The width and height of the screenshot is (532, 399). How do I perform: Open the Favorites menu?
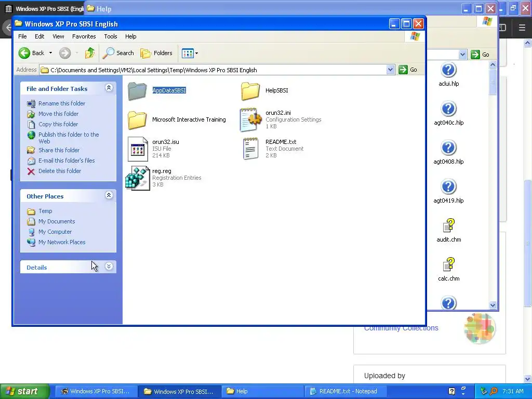84,36
